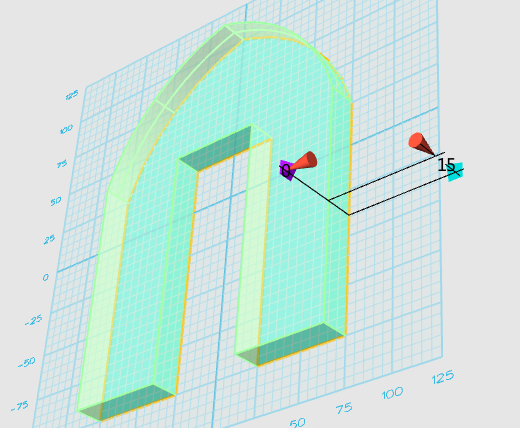Click the 100 label on the horizontal axis
Image resolution: width=520 pixels, height=428 pixels.
pyautogui.click(x=392, y=394)
